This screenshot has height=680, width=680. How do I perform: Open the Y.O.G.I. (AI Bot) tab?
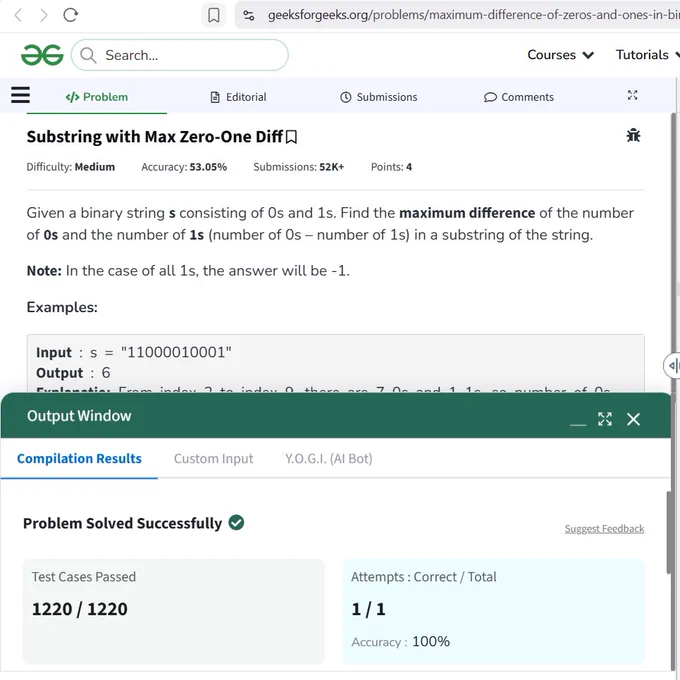click(329, 458)
